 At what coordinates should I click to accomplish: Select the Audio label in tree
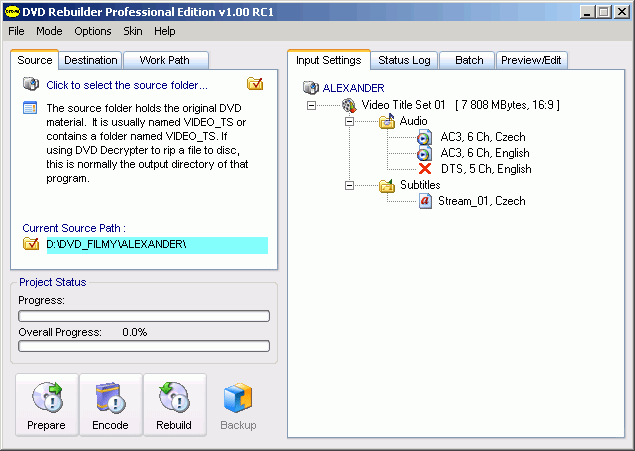click(413, 121)
